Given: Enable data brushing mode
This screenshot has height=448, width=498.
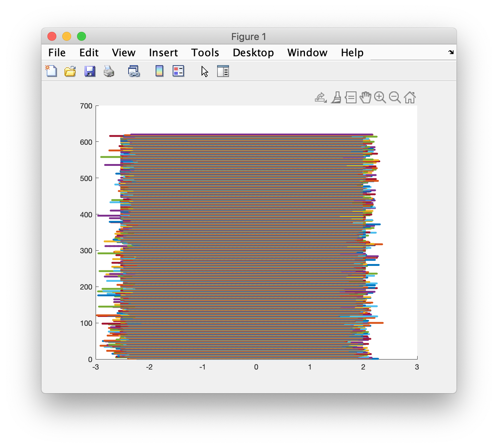Looking at the screenshot, I should [335, 97].
